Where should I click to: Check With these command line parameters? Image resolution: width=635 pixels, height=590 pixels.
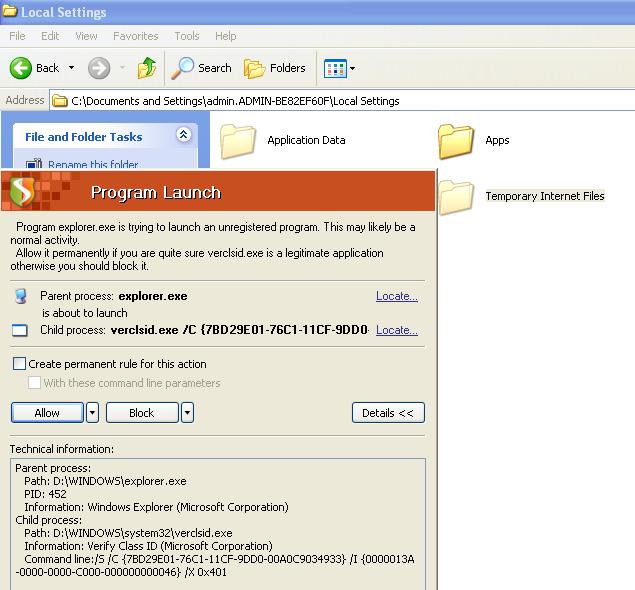pos(34,383)
